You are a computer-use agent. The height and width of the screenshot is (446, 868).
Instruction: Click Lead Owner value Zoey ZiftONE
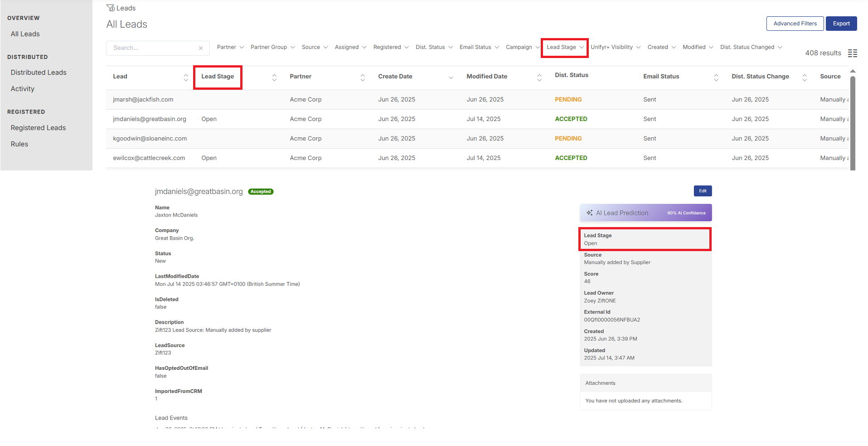click(600, 301)
